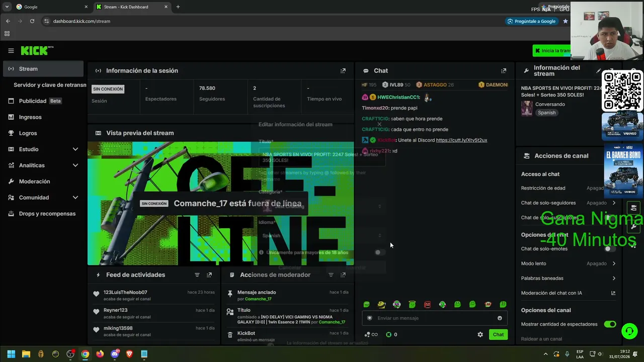
Task: Send message with the green Chat button
Action: (x=498, y=334)
